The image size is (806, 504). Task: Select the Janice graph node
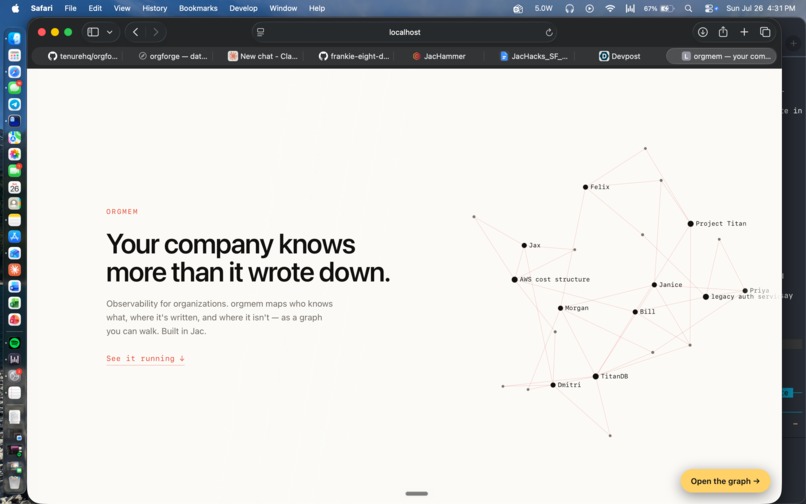pyautogui.click(x=654, y=285)
